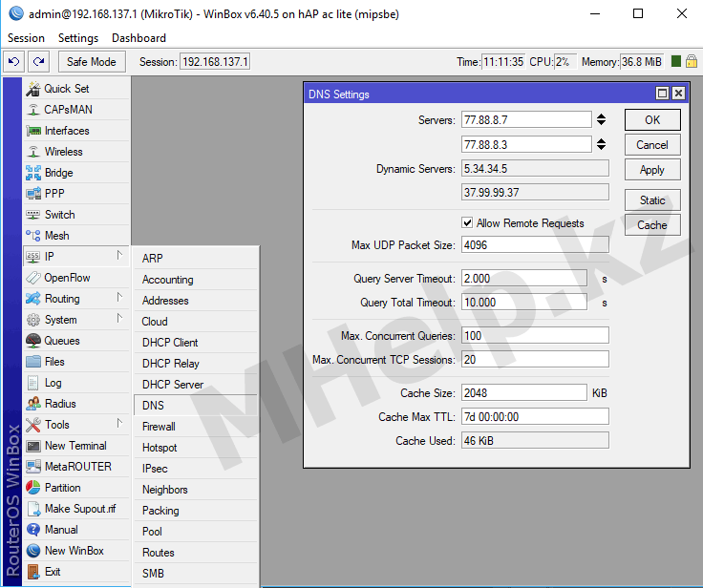Click the Files folder icon
Screen dimensions: 703x588
click(x=33, y=362)
